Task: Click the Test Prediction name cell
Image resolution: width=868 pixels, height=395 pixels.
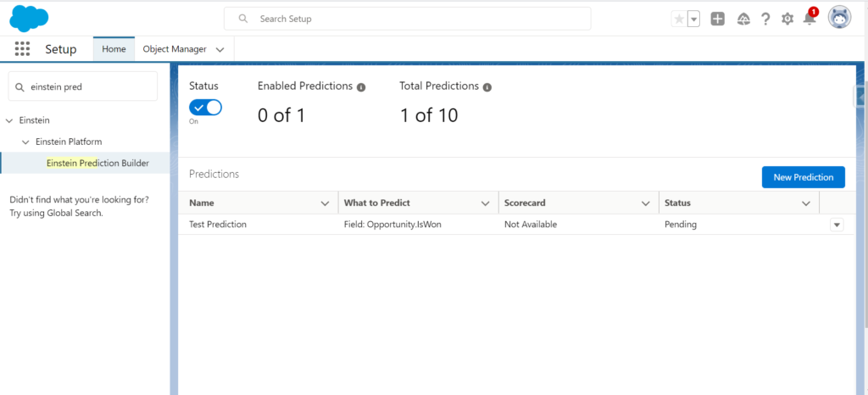Action: tap(218, 225)
